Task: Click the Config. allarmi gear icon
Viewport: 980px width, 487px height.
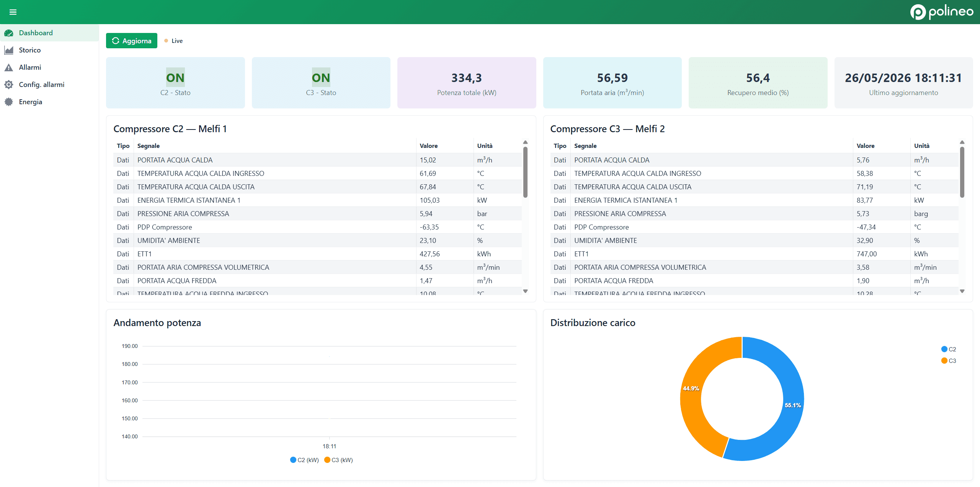Action: pos(9,85)
